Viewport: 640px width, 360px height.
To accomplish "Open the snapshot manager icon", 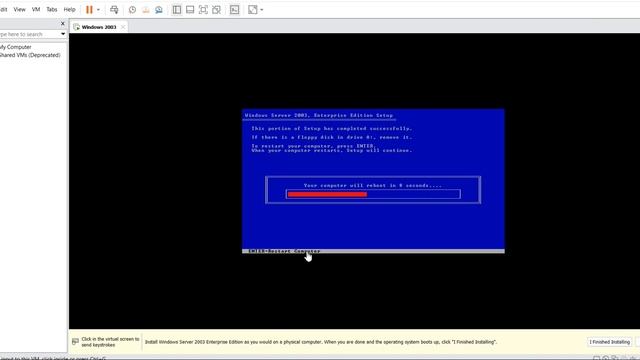I will (159, 10).
